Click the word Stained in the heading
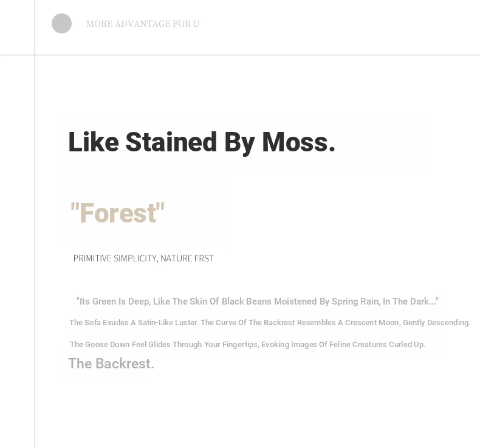480x448 pixels. (x=171, y=142)
